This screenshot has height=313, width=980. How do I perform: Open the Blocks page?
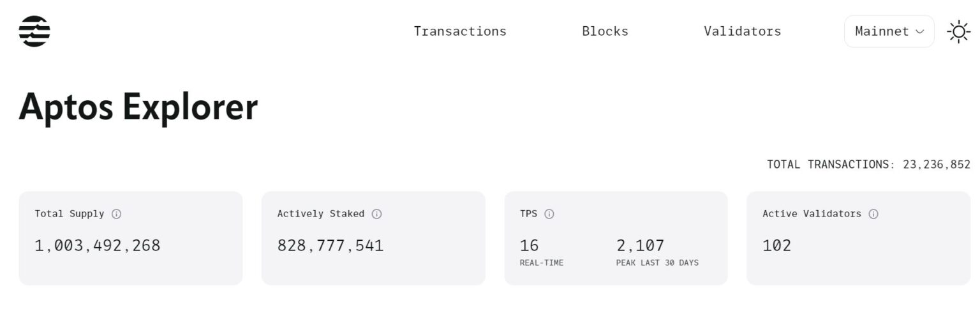(x=605, y=31)
